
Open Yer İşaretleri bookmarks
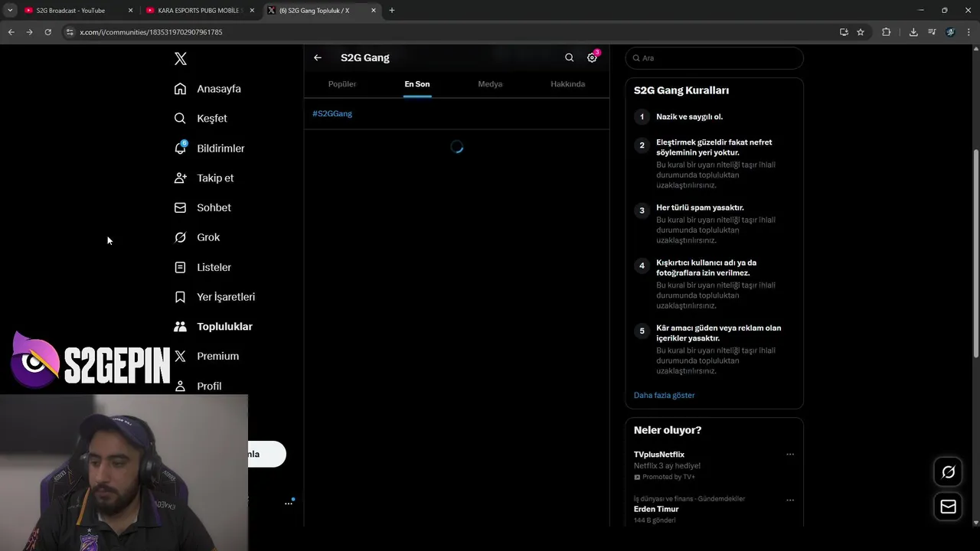[x=214, y=297]
